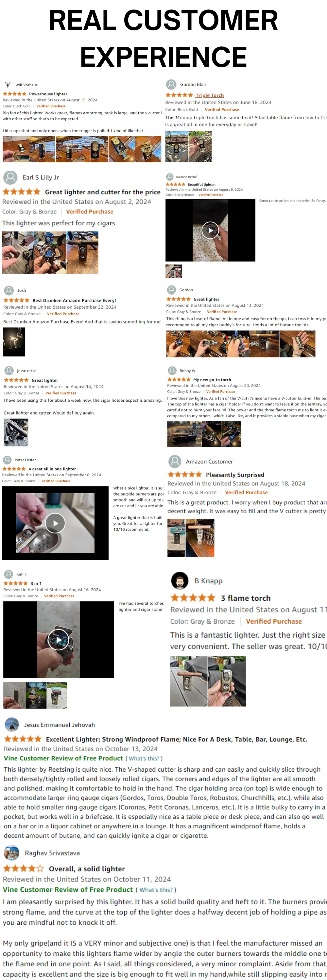327x980 pixels.
Task: Open first photo in Earl S Lilly Jr's review
Action: click(x=18, y=253)
